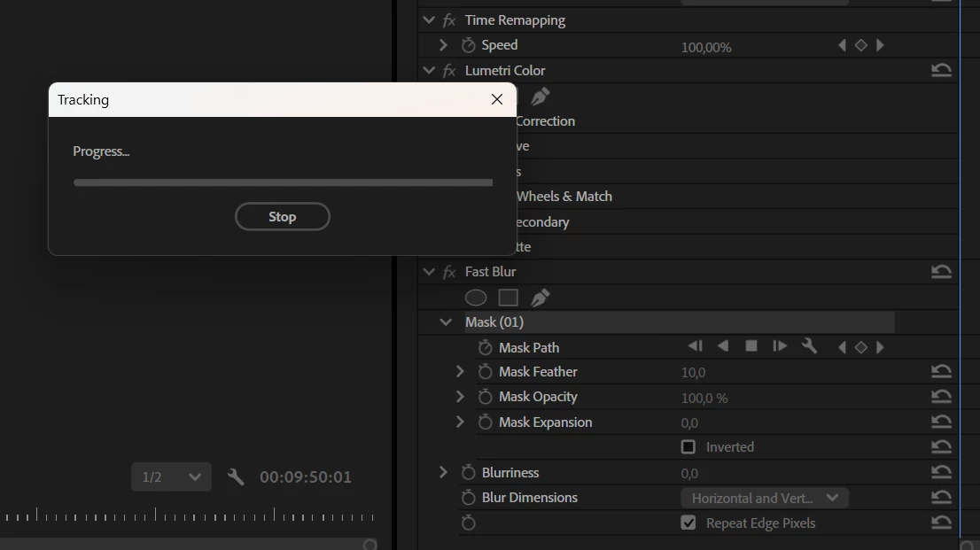This screenshot has height=550, width=980.
Task: Reset Mask Expansion value
Action: tap(941, 422)
